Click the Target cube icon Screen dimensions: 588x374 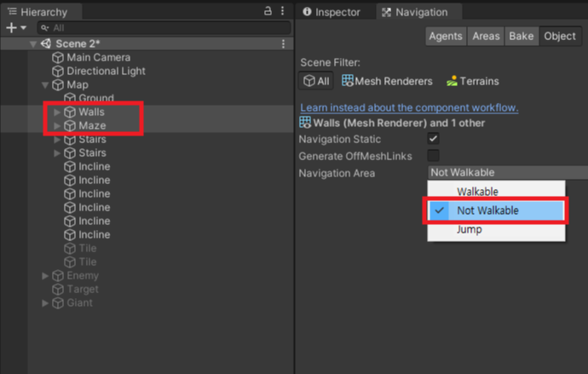click(58, 290)
